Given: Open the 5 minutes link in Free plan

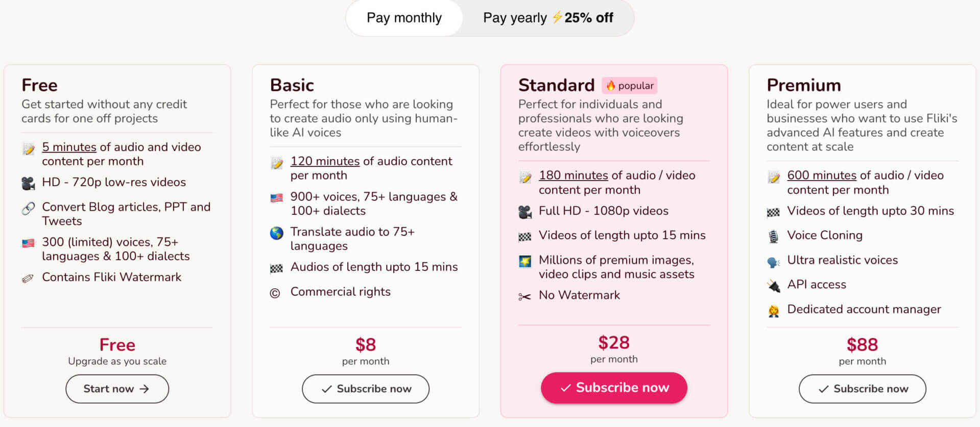Looking at the screenshot, I should click(69, 147).
